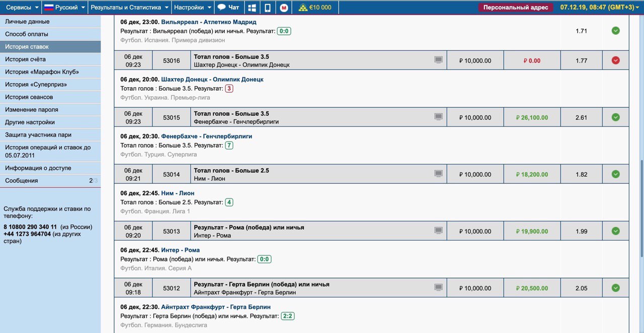The image size is (644, 333).
Task: Click bet number 53015
Action: 172,117
